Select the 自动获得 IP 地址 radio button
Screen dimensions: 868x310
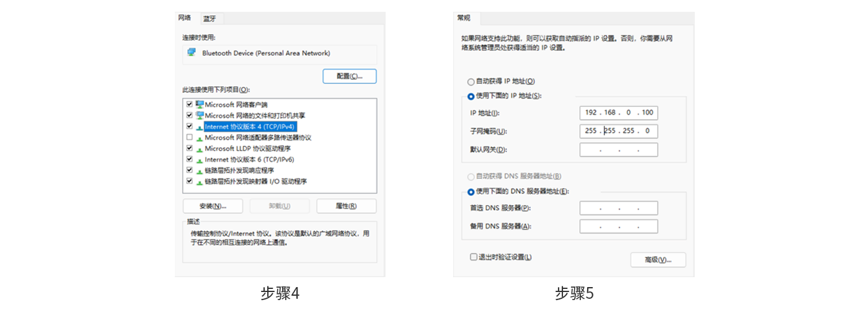[471, 82]
